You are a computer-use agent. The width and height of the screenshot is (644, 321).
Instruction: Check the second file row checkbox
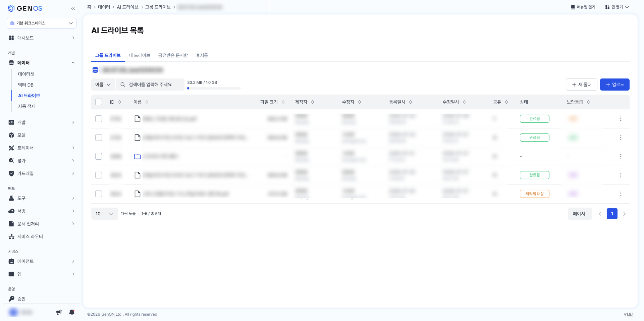tap(99, 138)
